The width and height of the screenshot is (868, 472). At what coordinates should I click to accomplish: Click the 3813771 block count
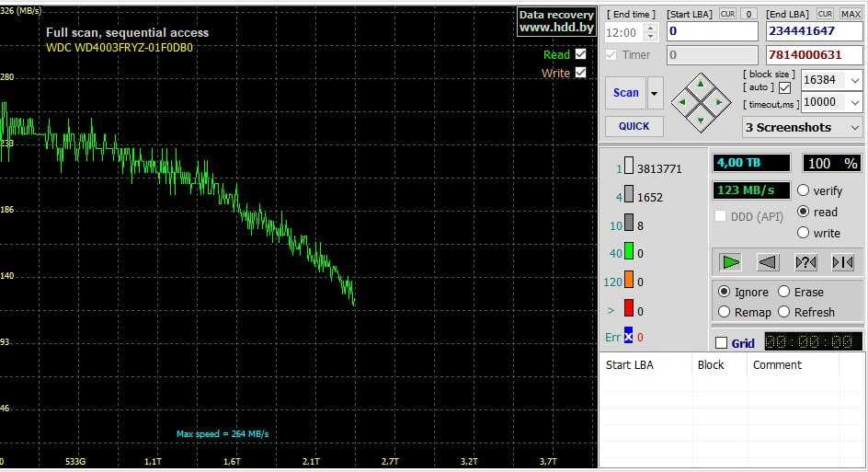(659, 169)
